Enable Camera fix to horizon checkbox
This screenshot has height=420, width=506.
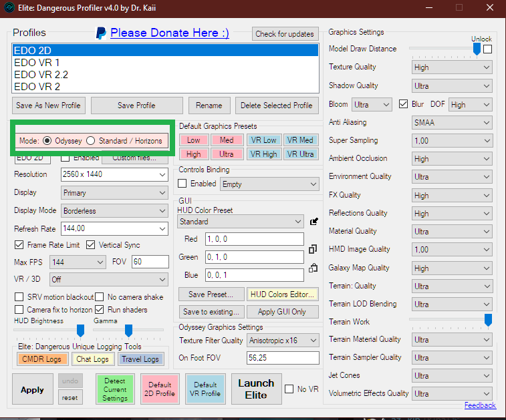[19, 310]
